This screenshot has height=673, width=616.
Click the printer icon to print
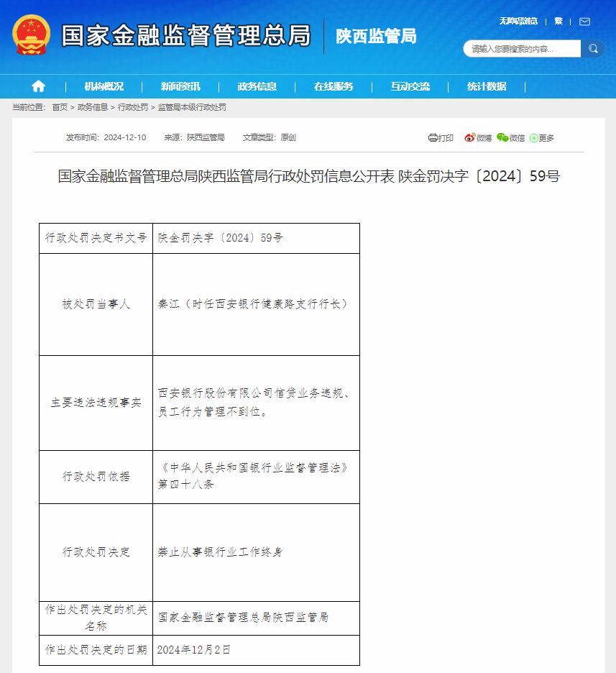(x=433, y=138)
